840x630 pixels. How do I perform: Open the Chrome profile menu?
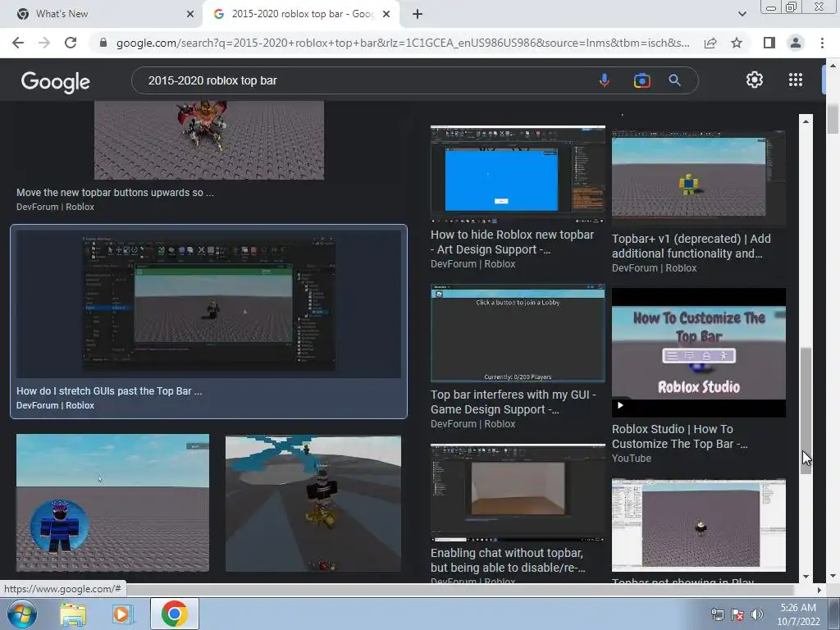796,43
